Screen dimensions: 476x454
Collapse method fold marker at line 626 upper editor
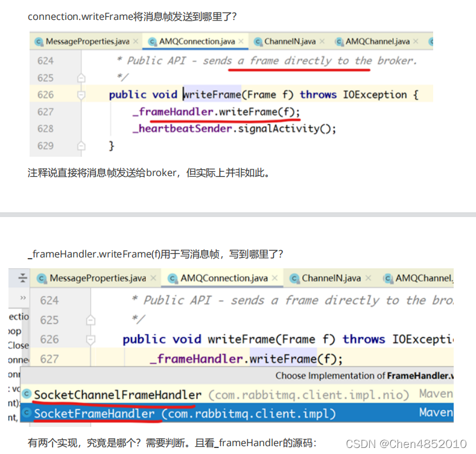pos(81,95)
